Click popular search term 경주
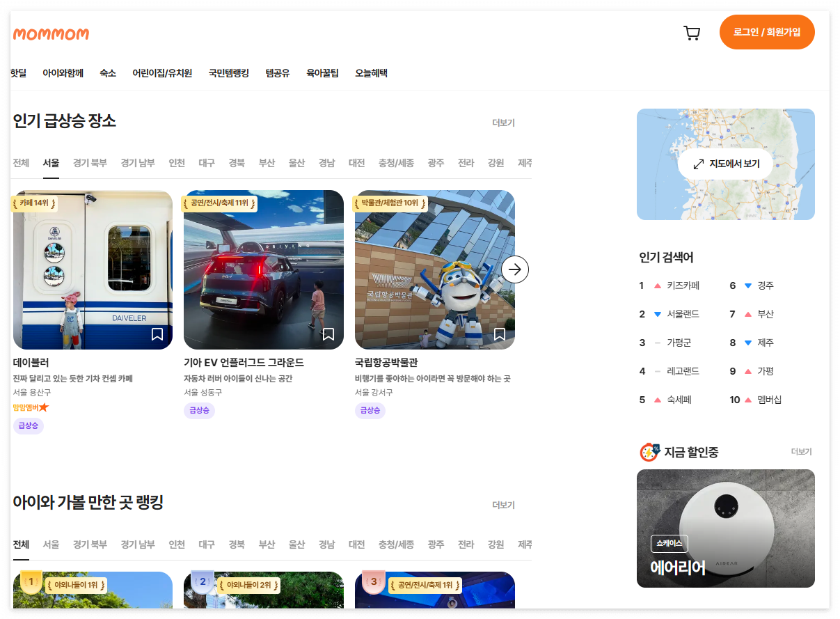The height and width of the screenshot is (619, 840). pyautogui.click(x=766, y=285)
